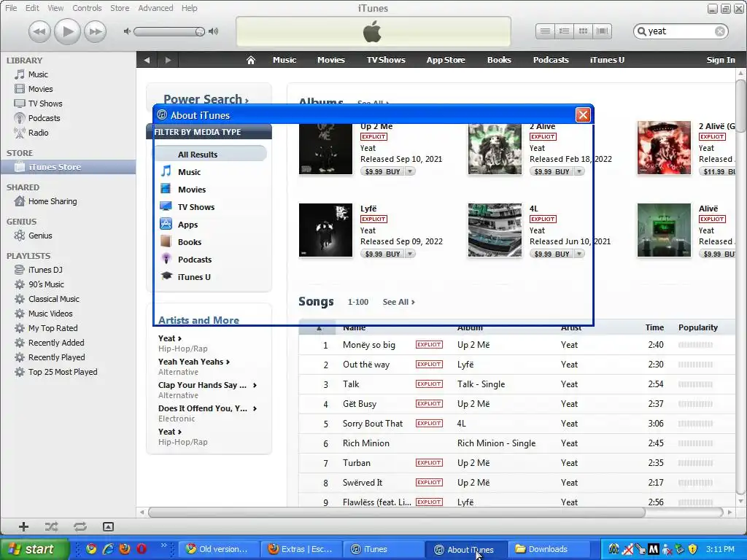The width and height of the screenshot is (747, 560).
Task: Go to iTunes Store home icon
Action: click(251, 60)
